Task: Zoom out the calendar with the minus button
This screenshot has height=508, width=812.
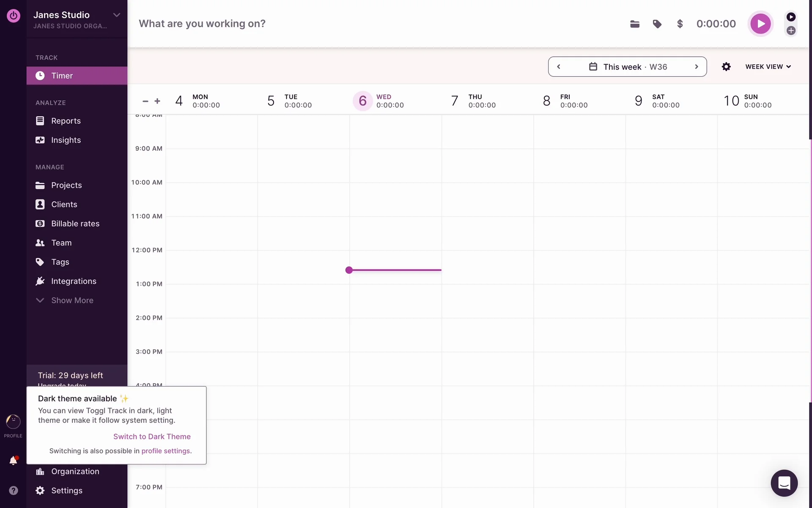Action: (x=145, y=101)
